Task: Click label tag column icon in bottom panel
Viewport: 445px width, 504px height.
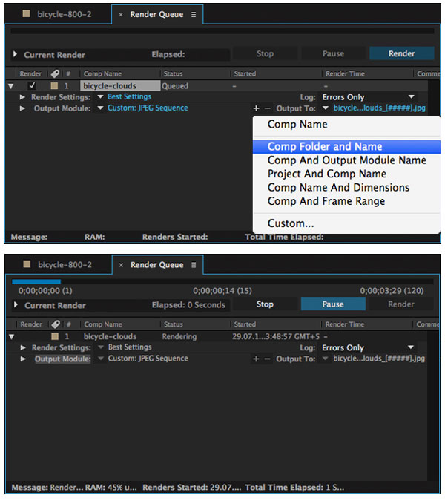Action: pos(56,324)
